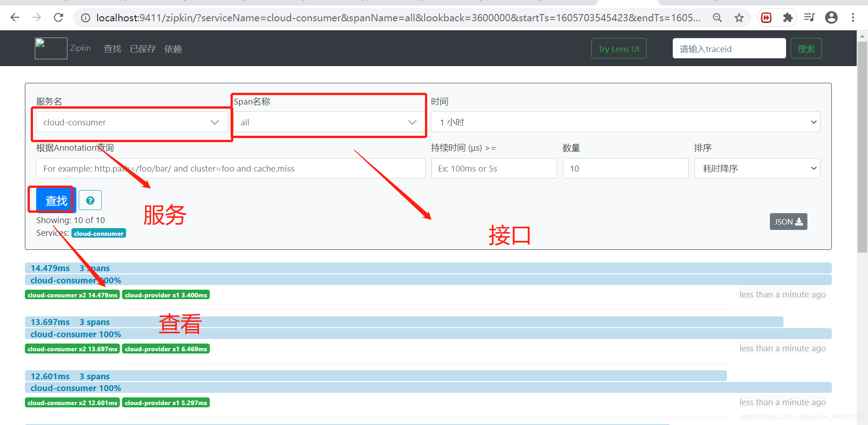Viewport: 868px width, 425px height.
Task: Open the 12.601ms 3 spans trace
Action: 376,376
